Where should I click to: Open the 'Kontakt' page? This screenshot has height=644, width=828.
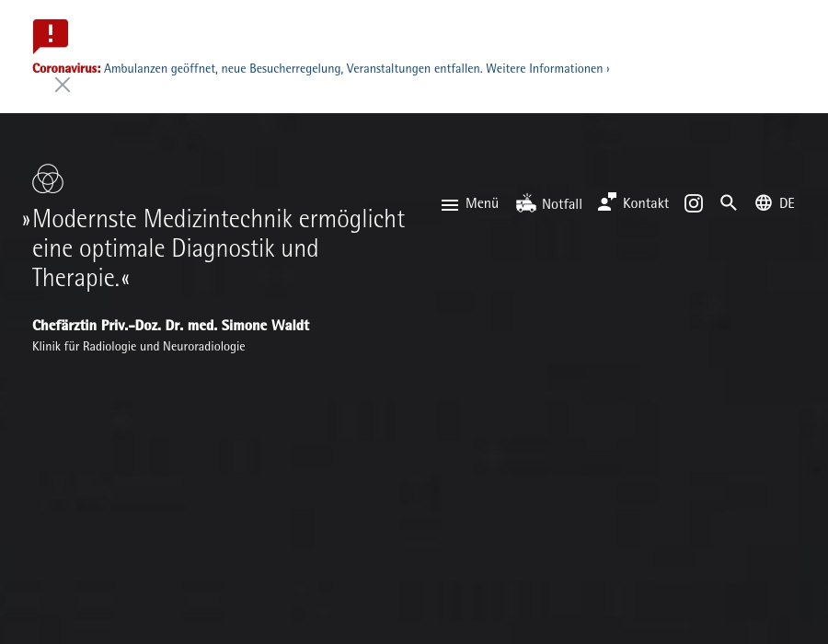click(x=646, y=203)
